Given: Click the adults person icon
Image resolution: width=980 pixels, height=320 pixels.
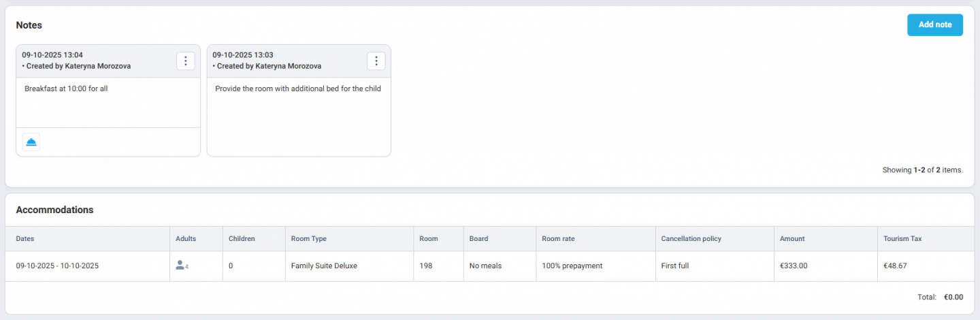Looking at the screenshot, I should (x=180, y=266).
